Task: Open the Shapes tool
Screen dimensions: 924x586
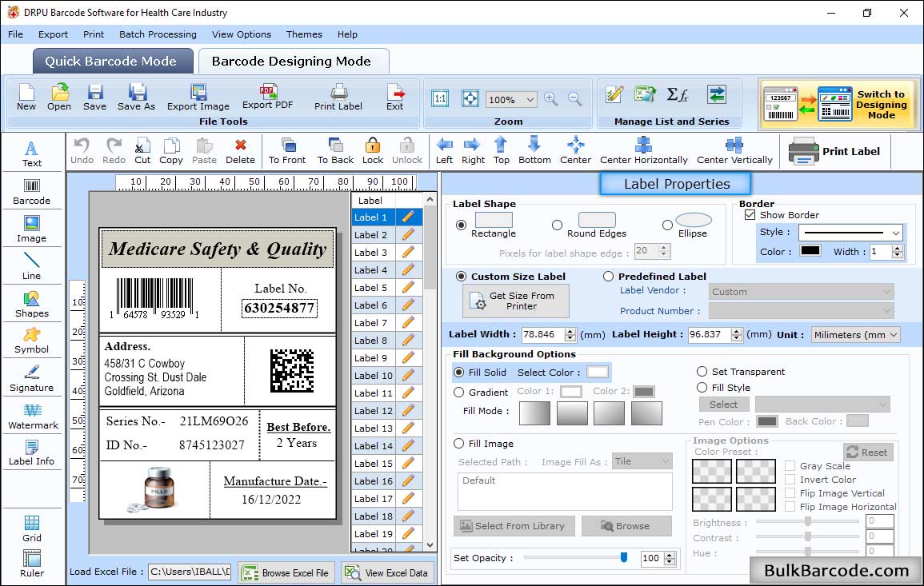Action: [x=32, y=305]
